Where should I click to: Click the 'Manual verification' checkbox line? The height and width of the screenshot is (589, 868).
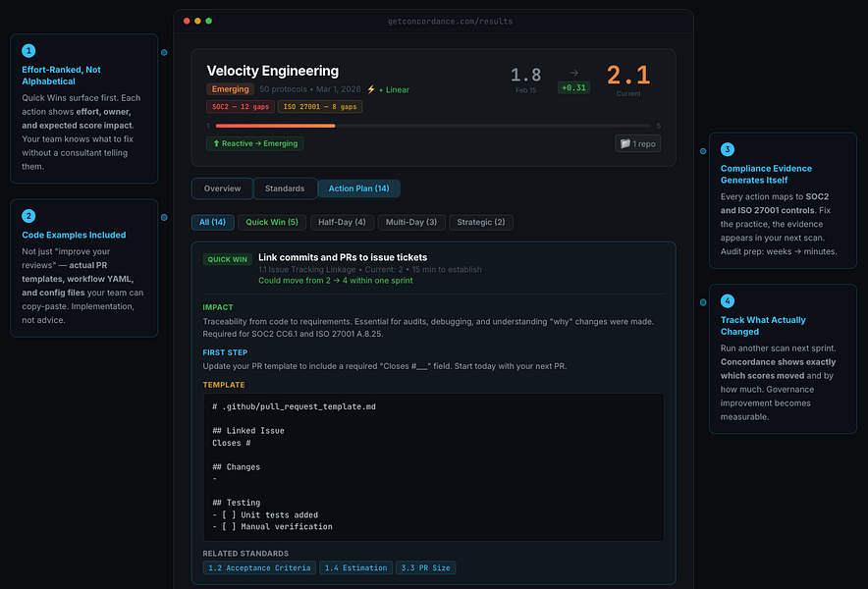click(272, 527)
